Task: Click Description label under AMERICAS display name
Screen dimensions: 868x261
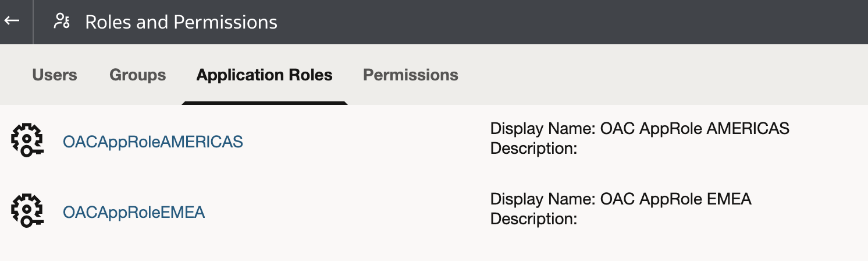Action: point(533,149)
